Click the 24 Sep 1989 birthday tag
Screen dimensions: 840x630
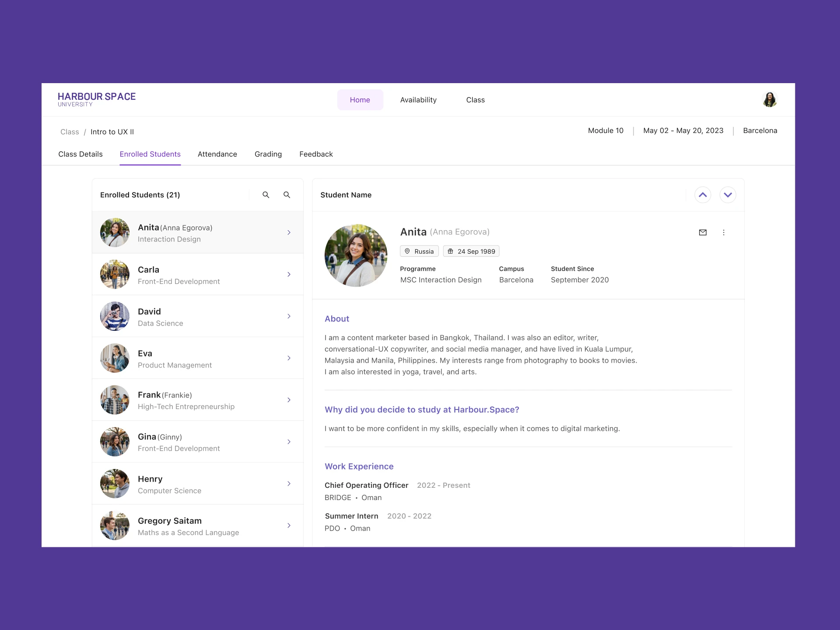coord(471,251)
